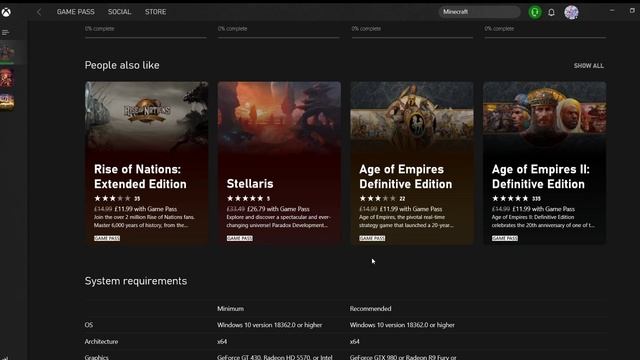Open the GAME PASS tab
This screenshot has height=360, width=640.
[x=76, y=12]
